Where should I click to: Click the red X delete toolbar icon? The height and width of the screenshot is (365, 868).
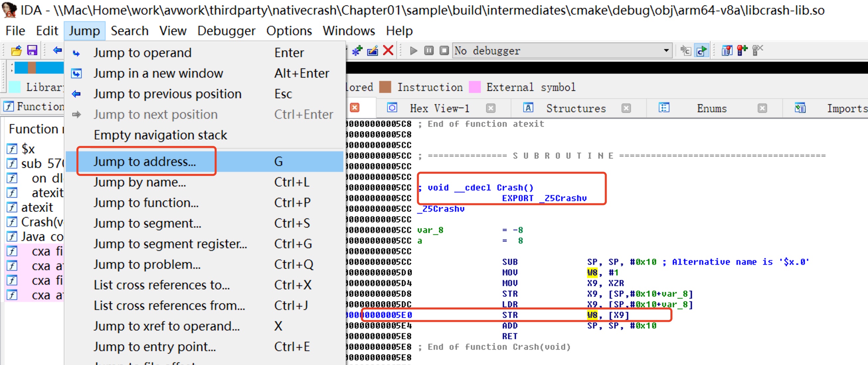click(388, 51)
